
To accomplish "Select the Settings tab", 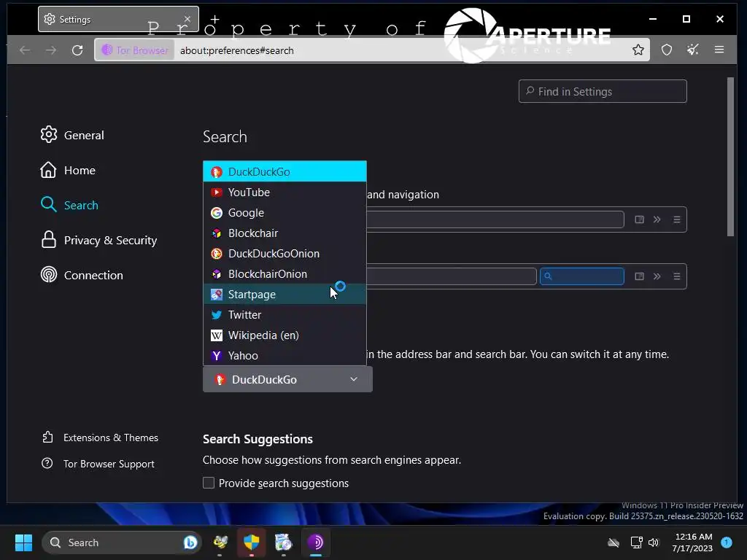I will [x=118, y=20].
